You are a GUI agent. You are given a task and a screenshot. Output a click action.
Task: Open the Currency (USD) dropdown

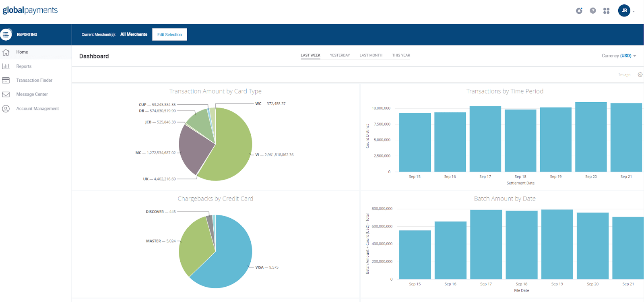coord(619,56)
